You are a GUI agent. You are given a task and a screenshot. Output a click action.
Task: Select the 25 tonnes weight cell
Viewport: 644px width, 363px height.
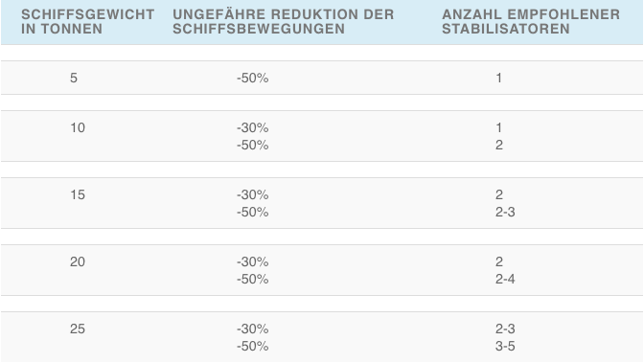click(78, 329)
